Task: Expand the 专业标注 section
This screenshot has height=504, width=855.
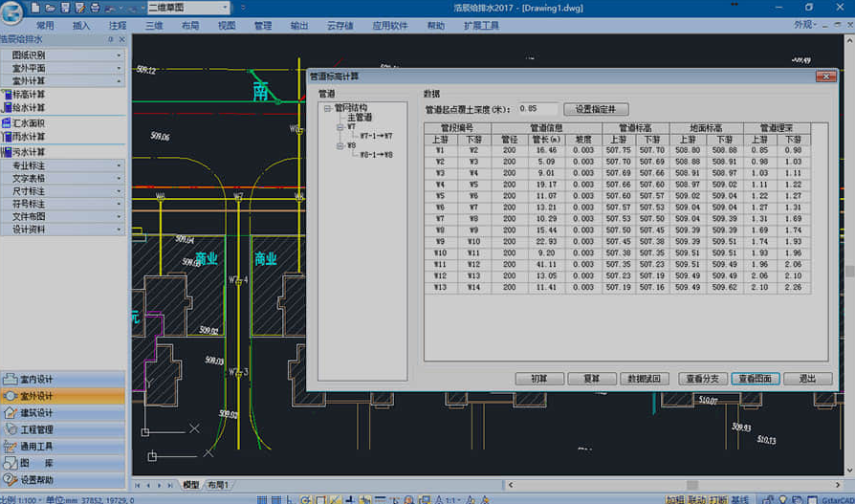Action: tap(63, 165)
